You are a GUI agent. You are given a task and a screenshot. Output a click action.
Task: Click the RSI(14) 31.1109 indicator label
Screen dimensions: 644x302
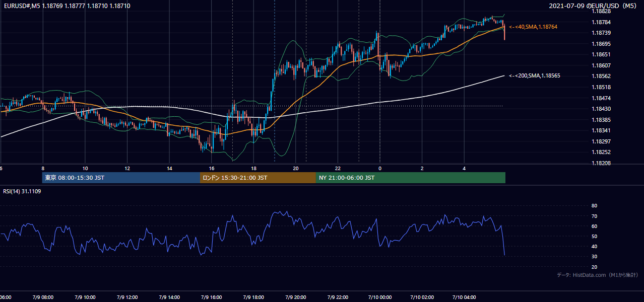(22, 191)
